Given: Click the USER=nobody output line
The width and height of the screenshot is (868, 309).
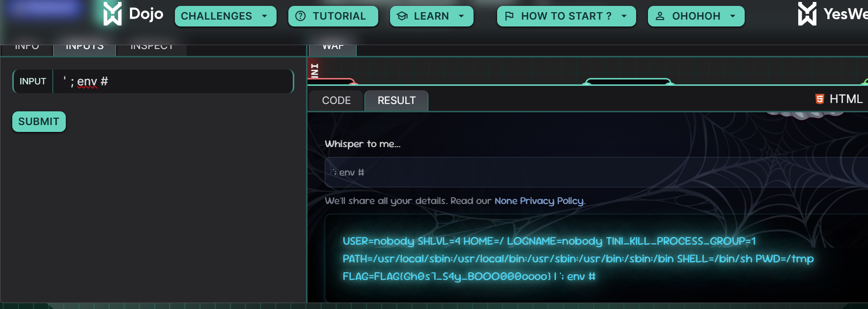Looking at the screenshot, I should point(549,241).
